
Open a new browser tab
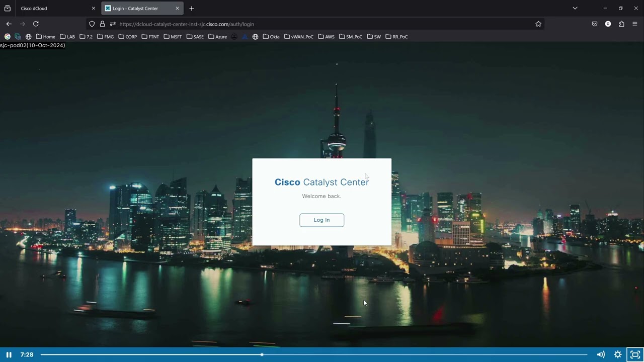(x=192, y=8)
